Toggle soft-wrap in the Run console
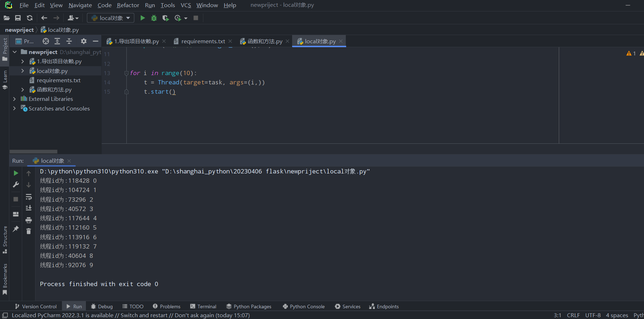This screenshot has height=319, width=644. [x=29, y=197]
